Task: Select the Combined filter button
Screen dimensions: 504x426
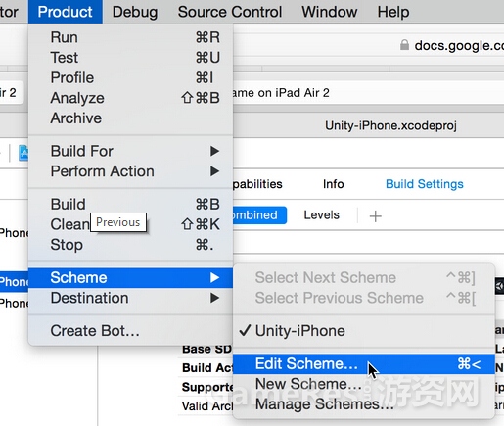Action: (x=259, y=215)
